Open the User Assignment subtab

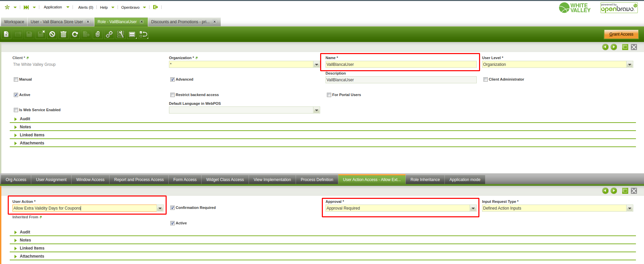(x=51, y=180)
